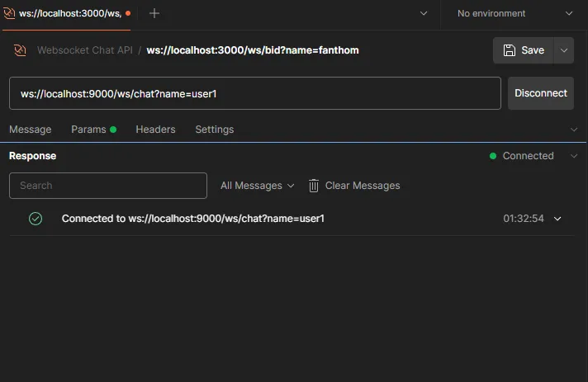Open the No environment dropdown
The image size is (588, 382).
click(x=514, y=13)
